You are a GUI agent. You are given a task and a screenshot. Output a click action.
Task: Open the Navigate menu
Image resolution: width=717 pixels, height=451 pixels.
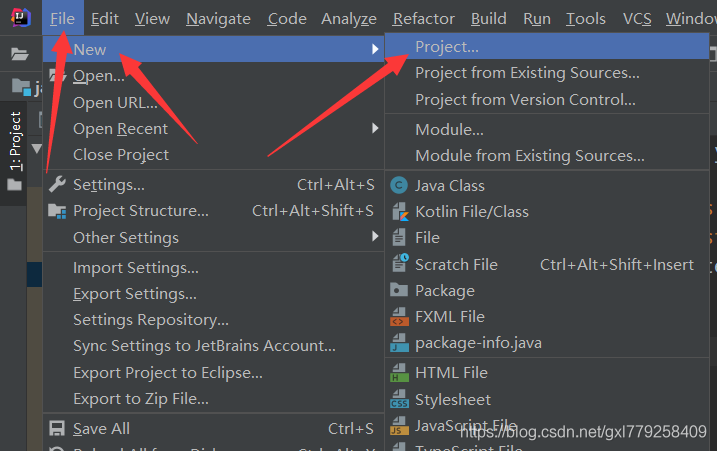(x=218, y=18)
